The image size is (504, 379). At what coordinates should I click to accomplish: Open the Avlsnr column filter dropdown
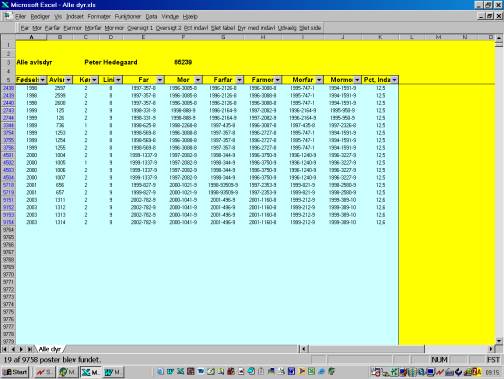69,80
